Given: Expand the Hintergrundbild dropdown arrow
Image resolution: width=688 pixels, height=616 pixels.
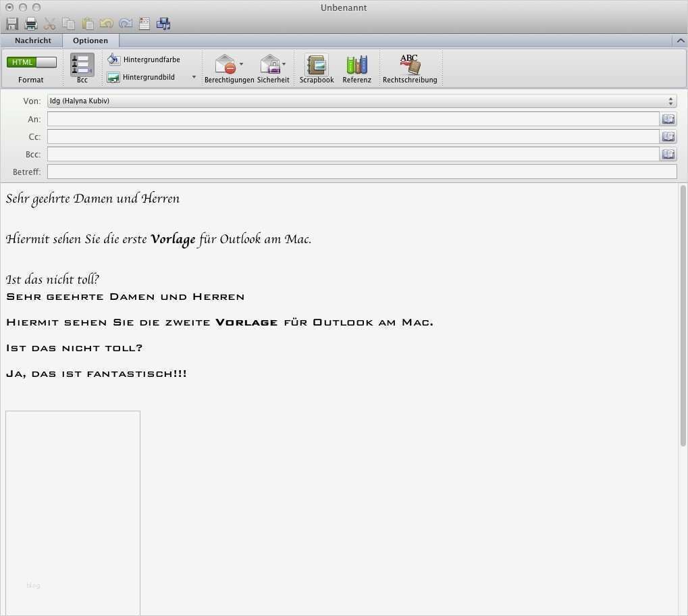Looking at the screenshot, I should (194, 77).
